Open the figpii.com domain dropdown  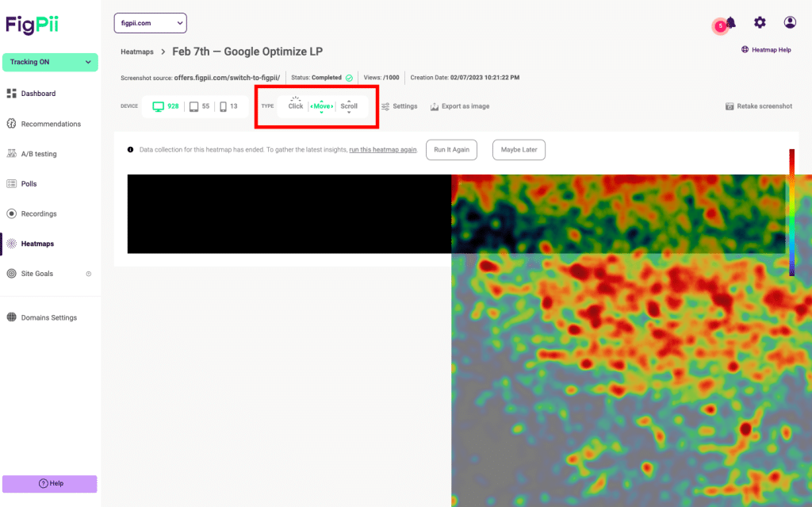coord(150,23)
